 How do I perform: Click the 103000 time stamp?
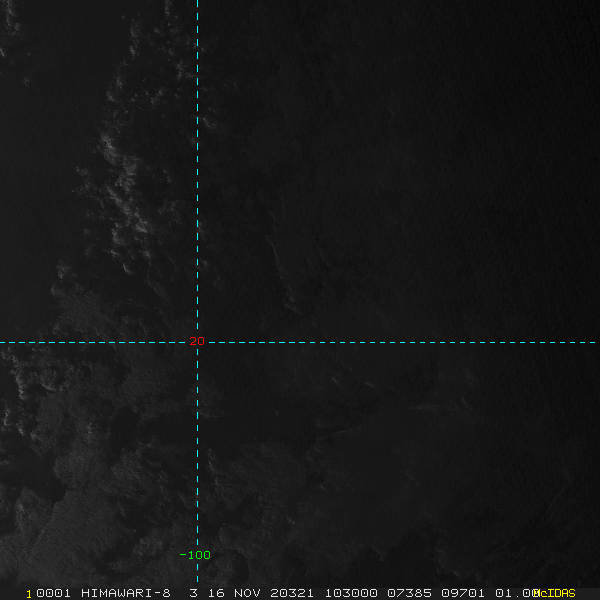click(x=348, y=593)
